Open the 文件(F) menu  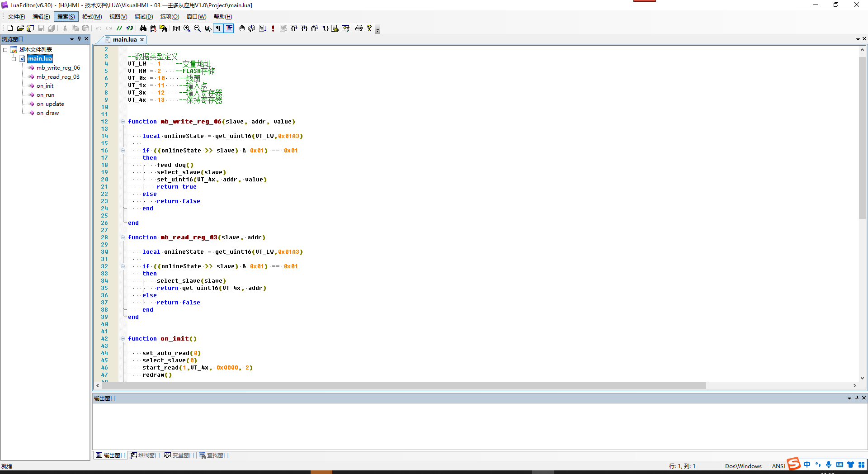click(x=17, y=17)
